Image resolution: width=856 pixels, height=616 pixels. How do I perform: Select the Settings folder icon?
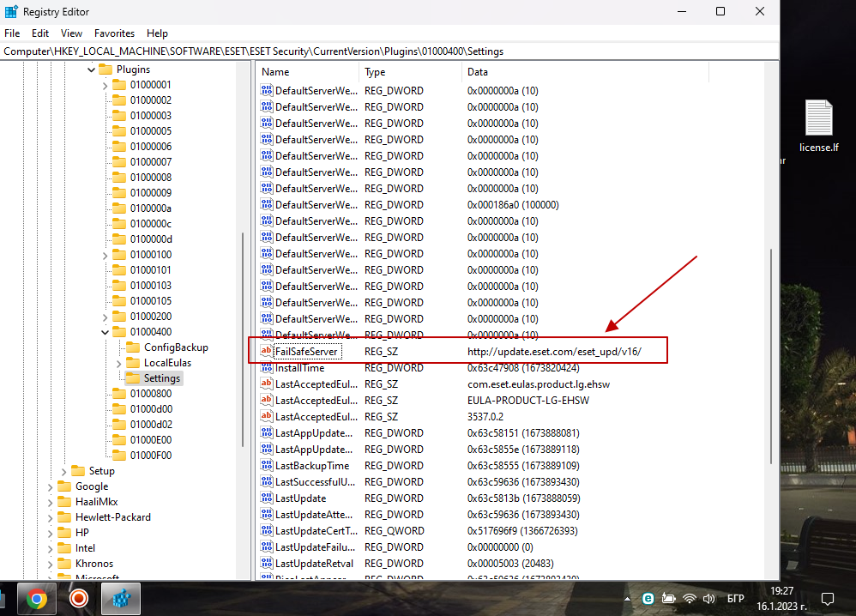[133, 377]
